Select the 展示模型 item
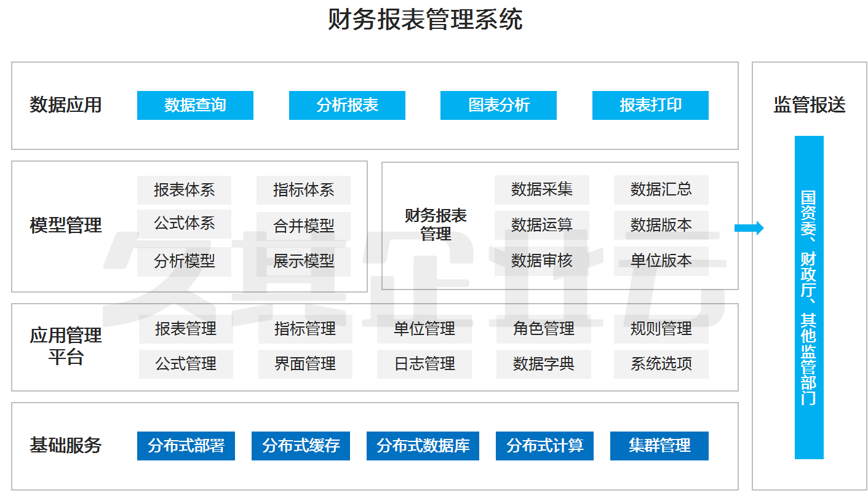The width and height of the screenshot is (868, 501). pos(303,261)
